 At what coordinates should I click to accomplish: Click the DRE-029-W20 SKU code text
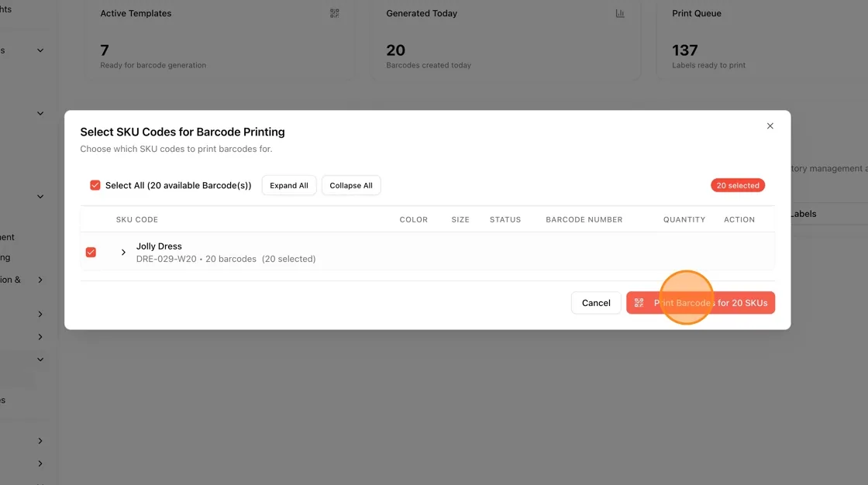(166, 259)
